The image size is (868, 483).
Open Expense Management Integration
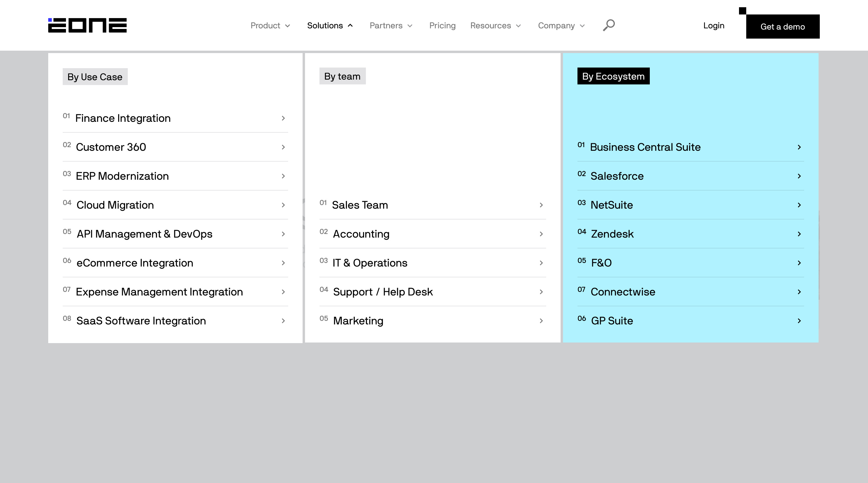[x=175, y=292]
